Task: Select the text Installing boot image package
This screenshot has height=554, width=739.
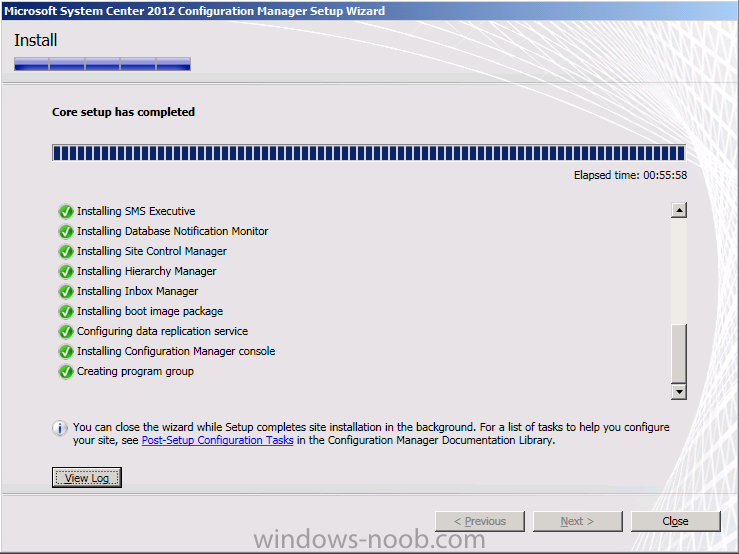Action: pos(150,311)
